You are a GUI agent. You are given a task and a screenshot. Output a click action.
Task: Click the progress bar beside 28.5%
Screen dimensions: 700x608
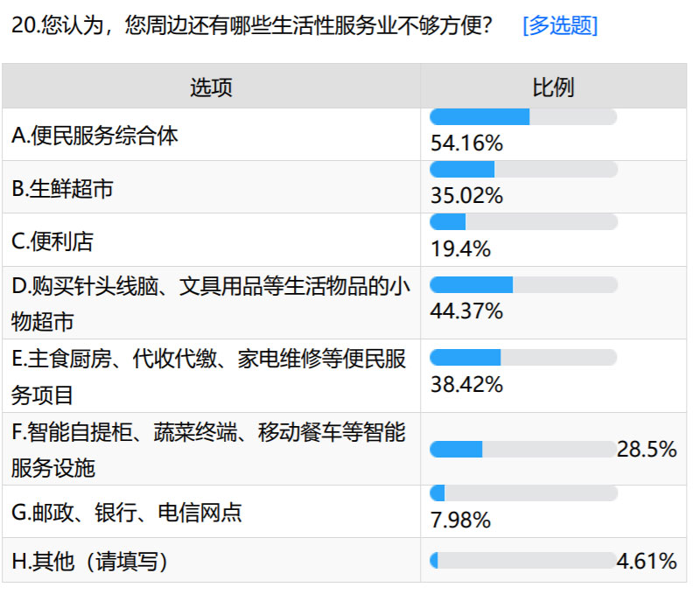[x=522, y=449]
